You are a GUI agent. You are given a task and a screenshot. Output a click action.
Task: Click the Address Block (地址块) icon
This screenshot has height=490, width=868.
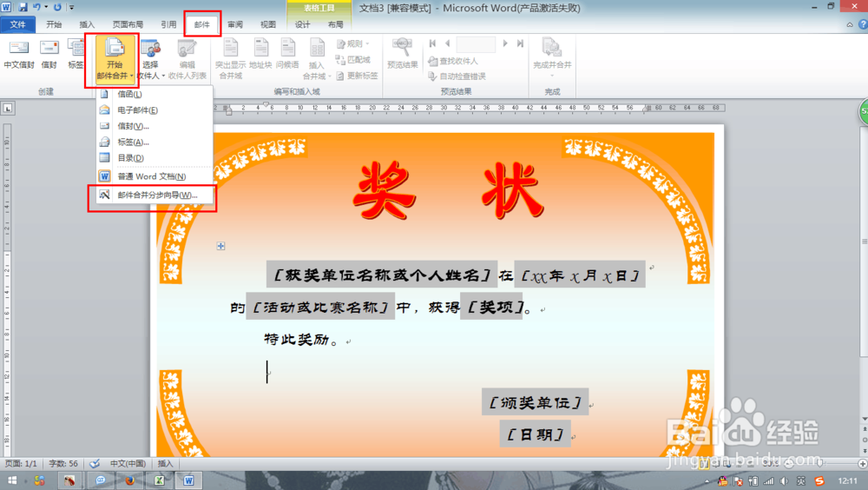pyautogui.click(x=260, y=54)
